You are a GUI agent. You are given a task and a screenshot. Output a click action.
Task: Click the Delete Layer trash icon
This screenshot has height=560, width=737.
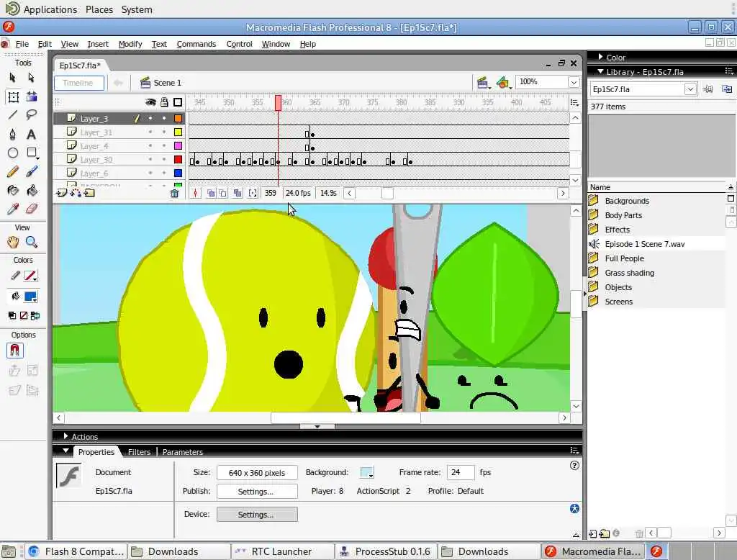point(174,193)
